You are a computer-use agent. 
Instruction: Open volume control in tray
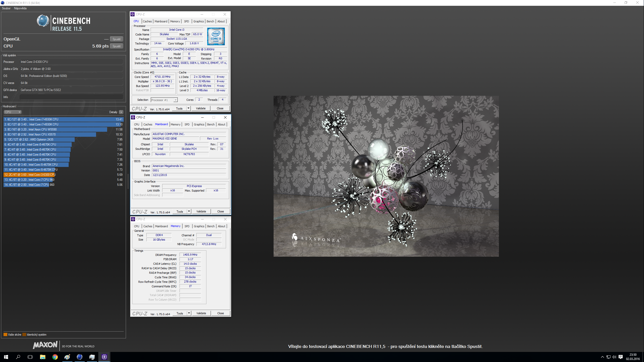614,357
